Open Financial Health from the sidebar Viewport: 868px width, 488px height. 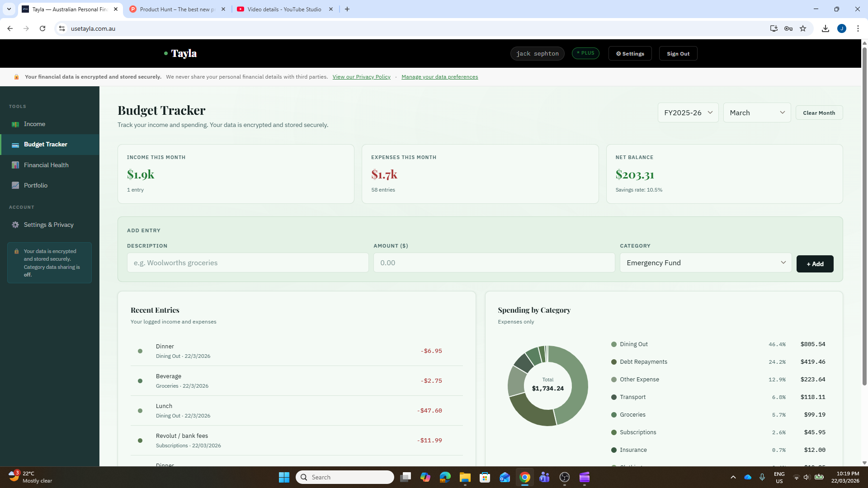[46, 165]
